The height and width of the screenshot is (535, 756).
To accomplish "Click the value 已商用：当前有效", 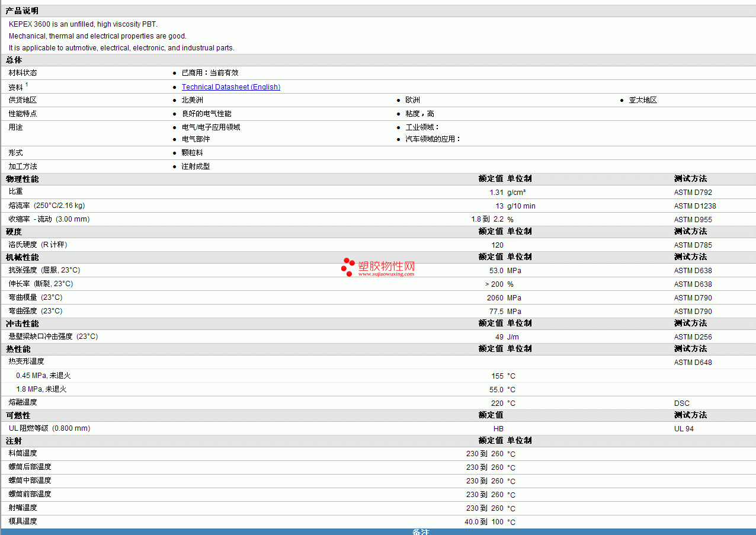I will [x=210, y=73].
